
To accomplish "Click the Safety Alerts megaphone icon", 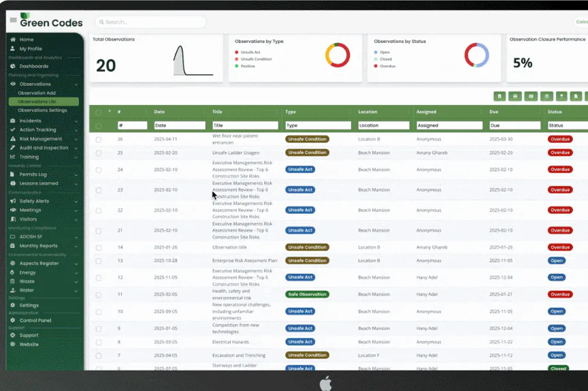I will point(13,201).
